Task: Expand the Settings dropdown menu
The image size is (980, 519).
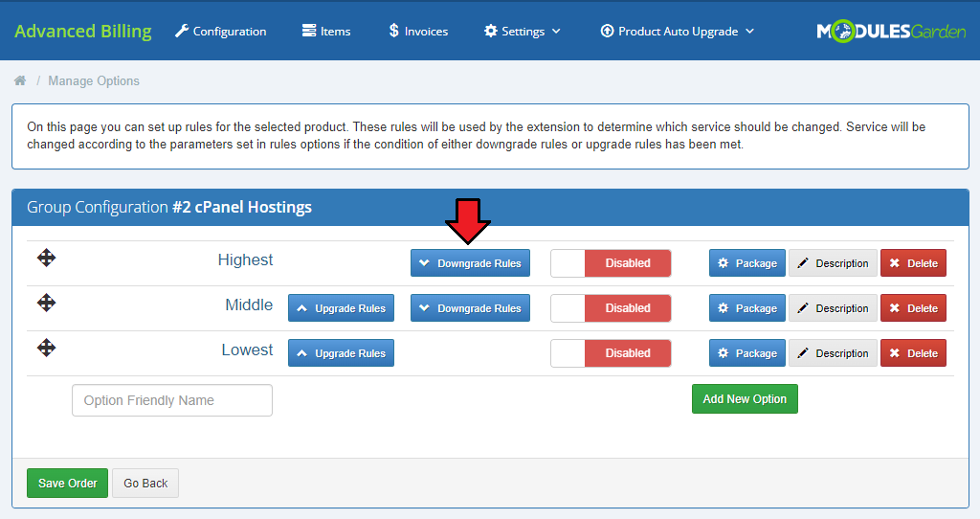Action: (523, 32)
